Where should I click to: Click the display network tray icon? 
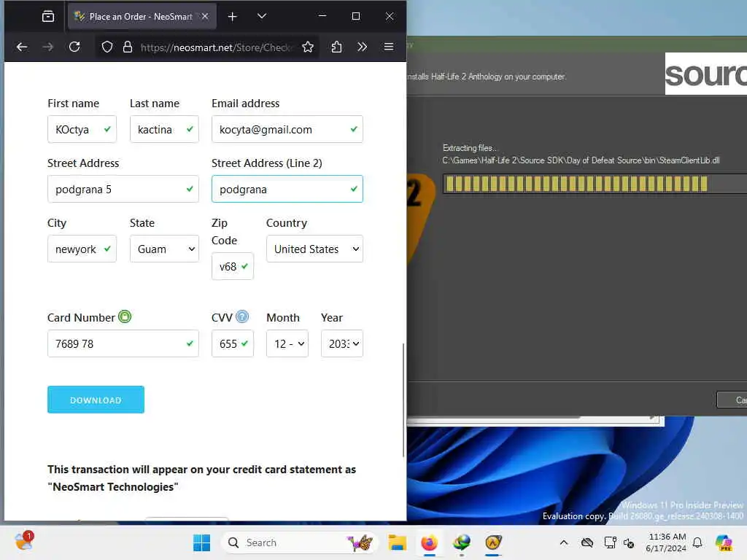pos(610,542)
